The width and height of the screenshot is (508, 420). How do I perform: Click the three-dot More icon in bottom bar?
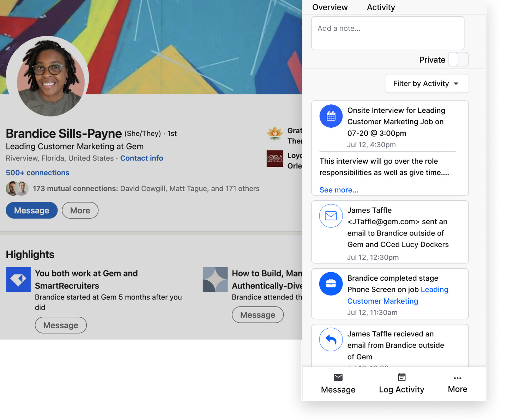click(458, 378)
